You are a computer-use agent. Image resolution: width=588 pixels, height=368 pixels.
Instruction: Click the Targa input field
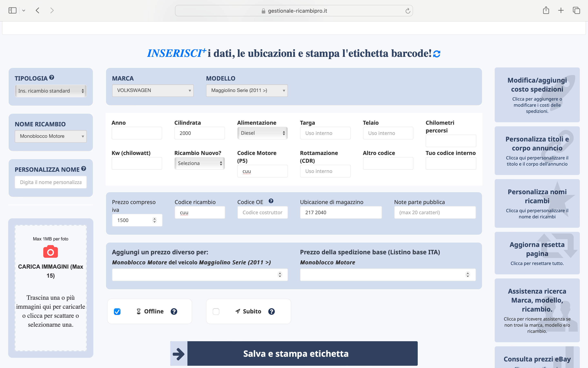click(325, 133)
